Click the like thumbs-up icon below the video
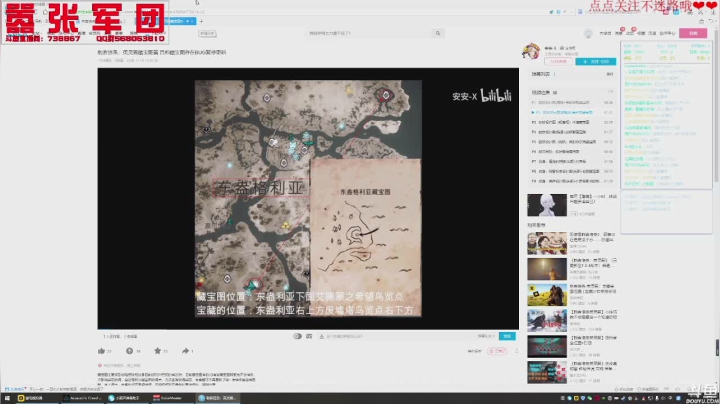 tap(101, 351)
